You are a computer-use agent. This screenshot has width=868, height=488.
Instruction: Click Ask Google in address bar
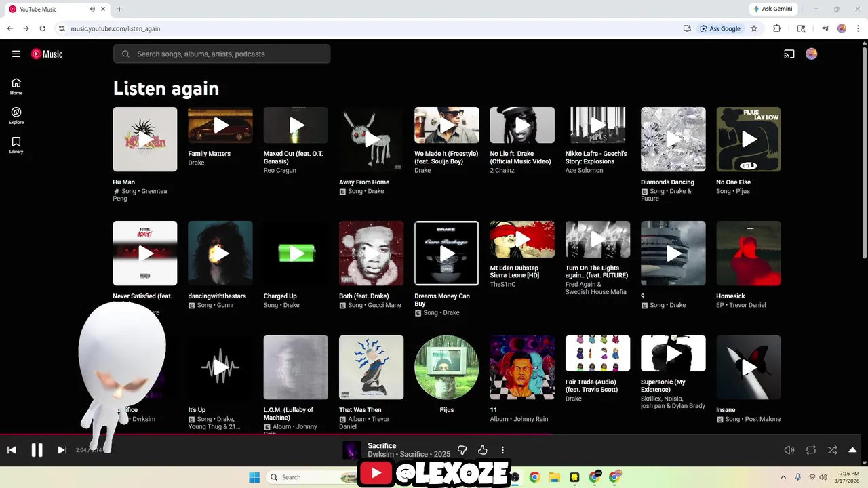tap(720, 28)
